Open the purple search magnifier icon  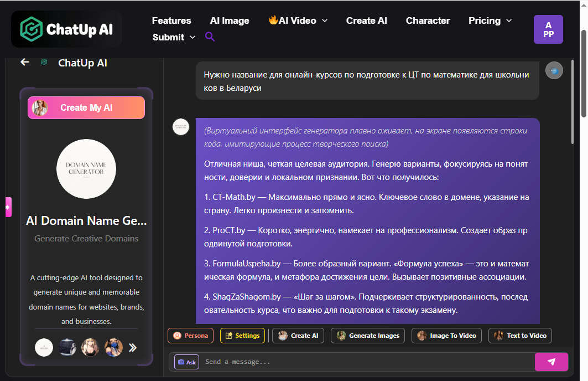point(210,37)
